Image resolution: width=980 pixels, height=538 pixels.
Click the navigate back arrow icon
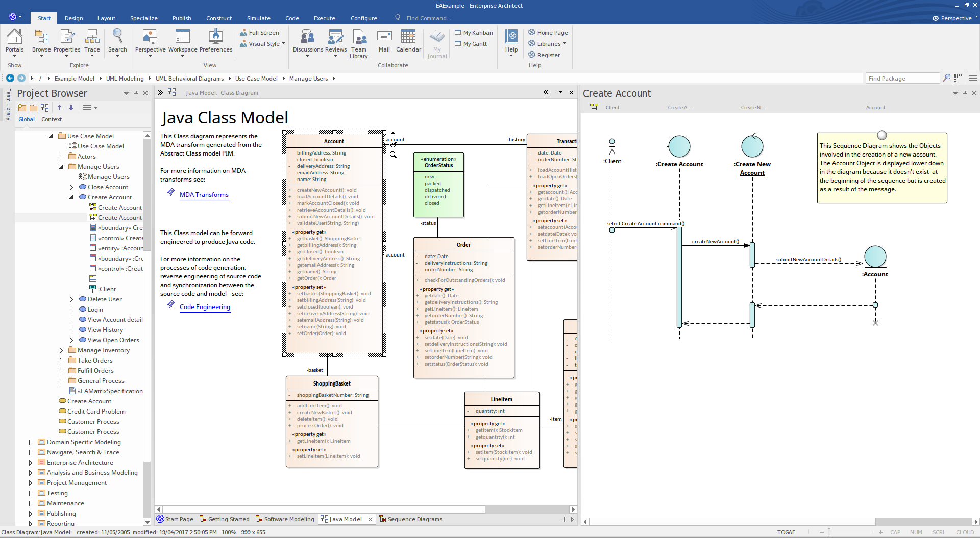(x=10, y=78)
